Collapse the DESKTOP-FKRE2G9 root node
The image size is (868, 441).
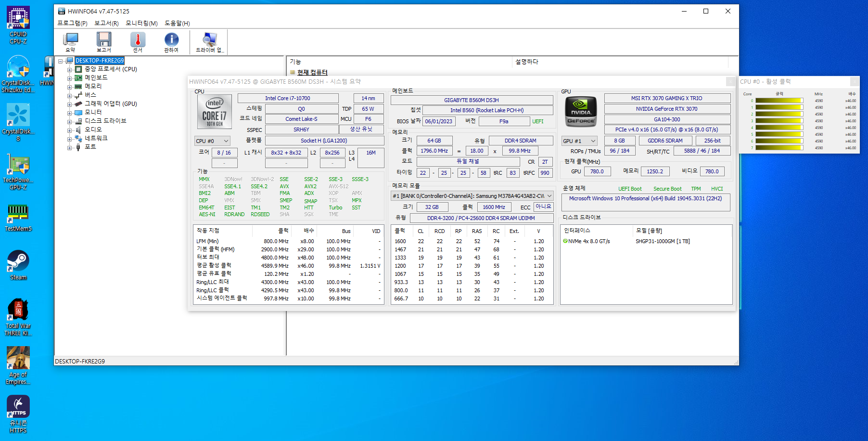click(x=61, y=61)
